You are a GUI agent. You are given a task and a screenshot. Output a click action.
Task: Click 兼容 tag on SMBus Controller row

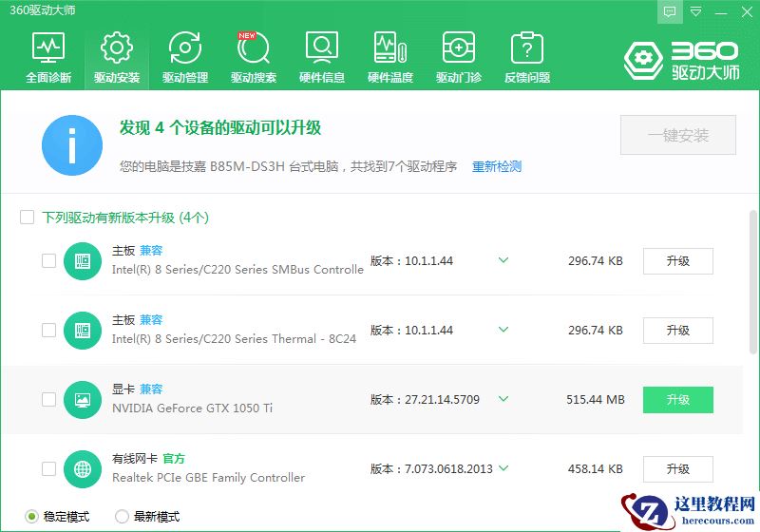click(x=151, y=251)
